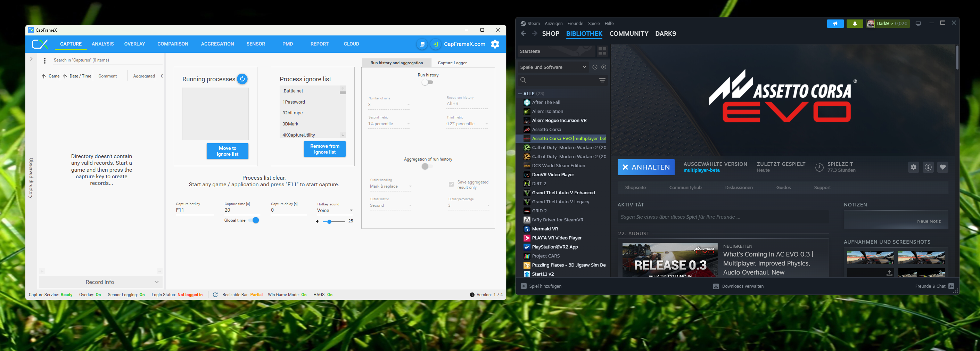Open Freunde & Chat in Steam
The width and height of the screenshot is (980, 351).
coord(934,286)
